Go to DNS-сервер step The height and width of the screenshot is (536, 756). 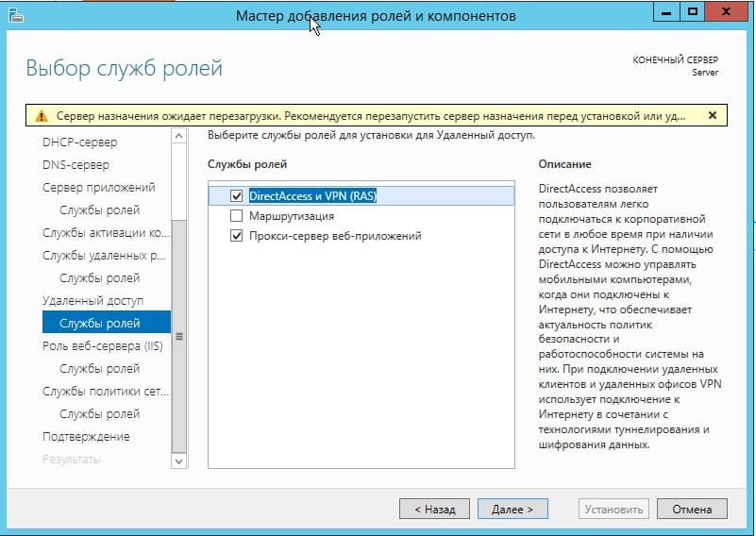[76, 165]
